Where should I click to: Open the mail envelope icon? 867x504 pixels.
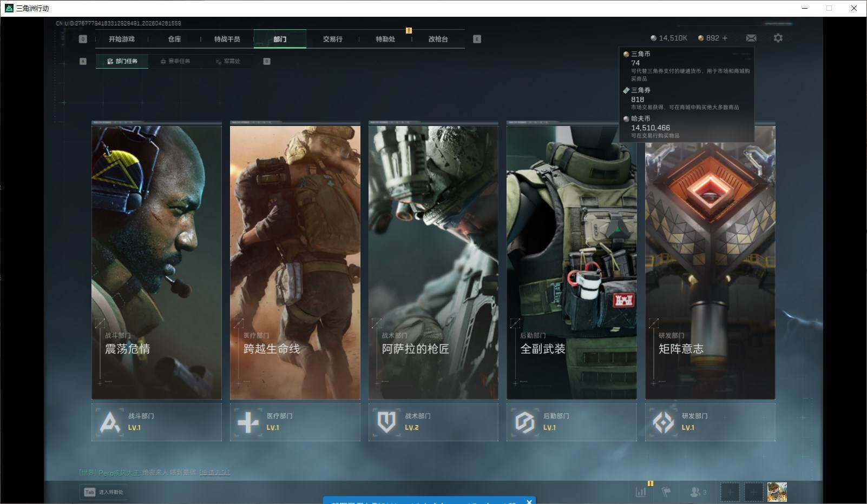751,38
